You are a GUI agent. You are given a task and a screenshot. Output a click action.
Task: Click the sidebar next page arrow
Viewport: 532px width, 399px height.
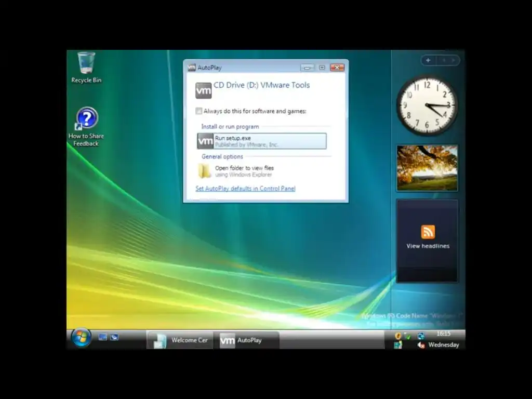(453, 60)
